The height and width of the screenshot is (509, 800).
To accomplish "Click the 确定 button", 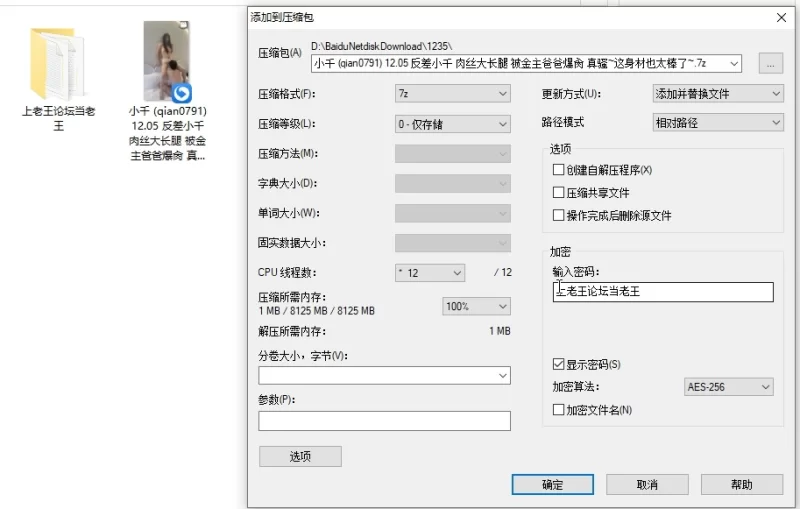I will tap(552, 484).
